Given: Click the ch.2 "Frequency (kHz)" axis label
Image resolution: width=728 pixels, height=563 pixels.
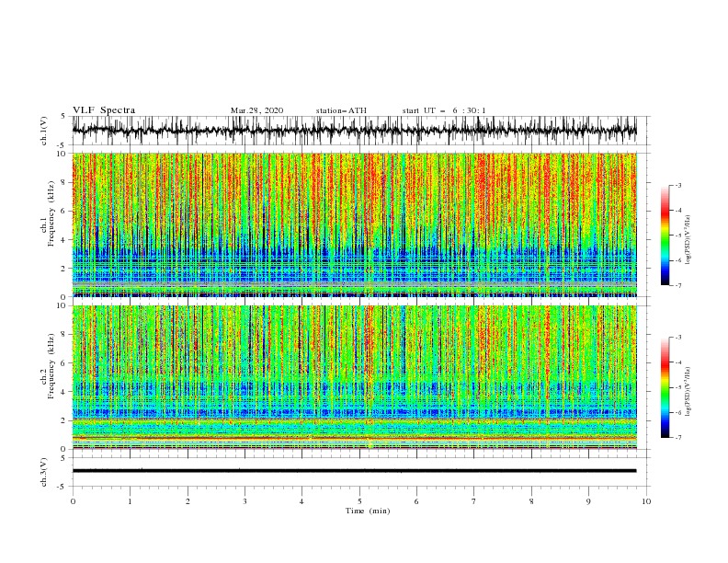Looking at the screenshot, I should (x=51, y=365).
